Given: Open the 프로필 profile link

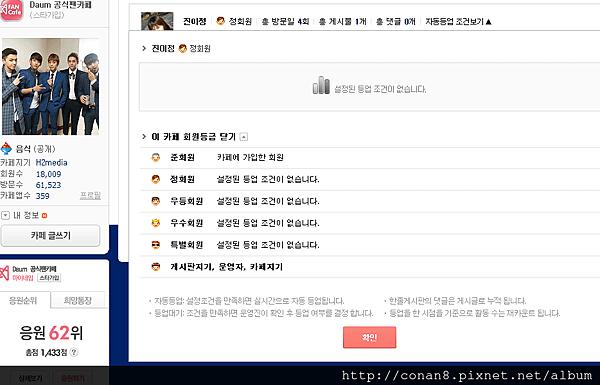Looking at the screenshot, I should [x=90, y=196].
